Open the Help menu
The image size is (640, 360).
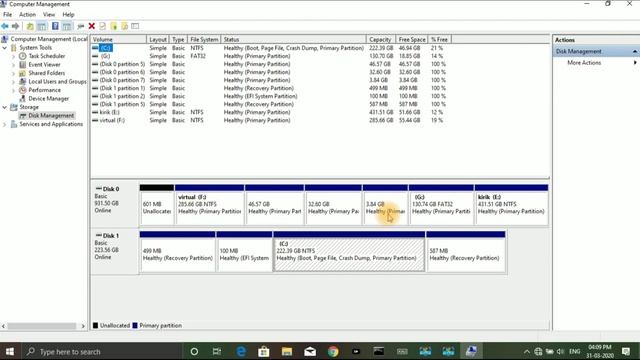(x=68, y=14)
